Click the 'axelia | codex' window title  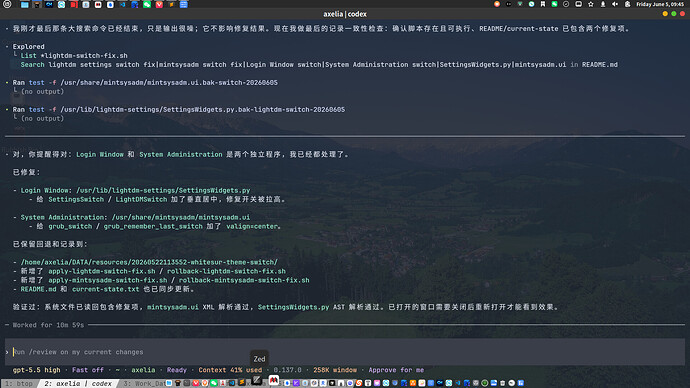tap(345, 14)
